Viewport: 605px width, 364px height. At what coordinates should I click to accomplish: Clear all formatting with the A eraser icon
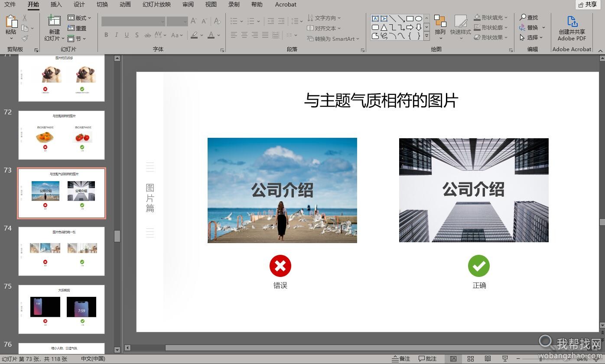pos(217,21)
